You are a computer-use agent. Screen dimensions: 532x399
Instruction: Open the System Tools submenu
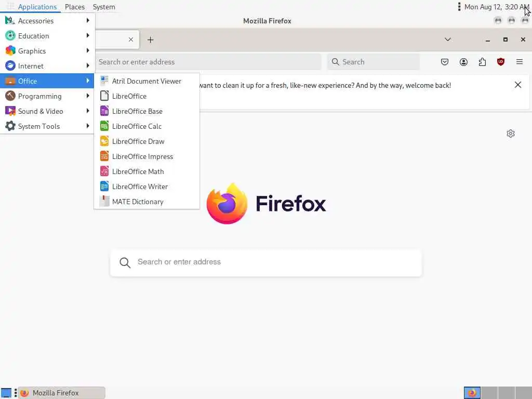tap(47, 126)
